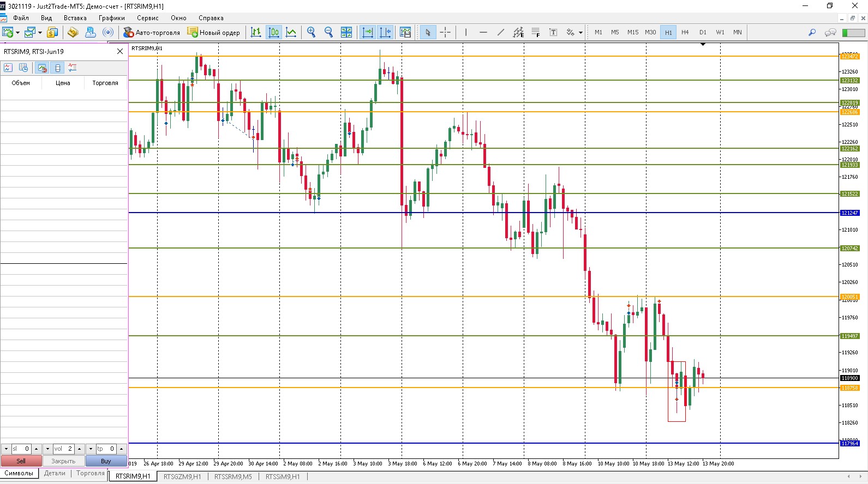Toggle the chart magnet icon in depth panel

tap(42, 68)
